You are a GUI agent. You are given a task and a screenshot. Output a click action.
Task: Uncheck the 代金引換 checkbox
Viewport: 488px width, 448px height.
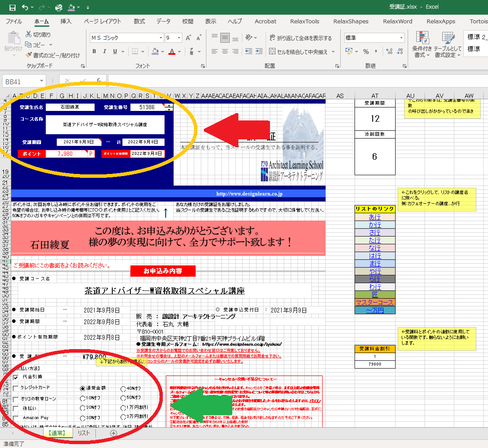click(x=16, y=378)
